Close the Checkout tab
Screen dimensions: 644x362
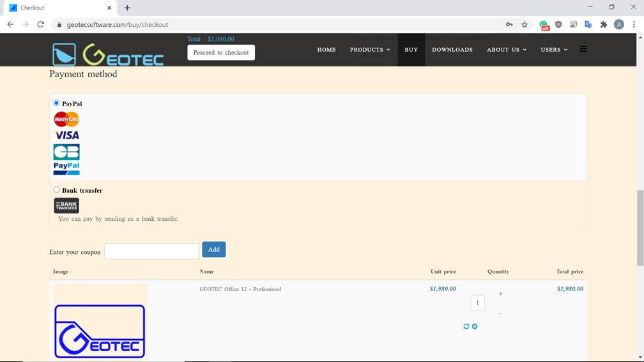(109, 8)
